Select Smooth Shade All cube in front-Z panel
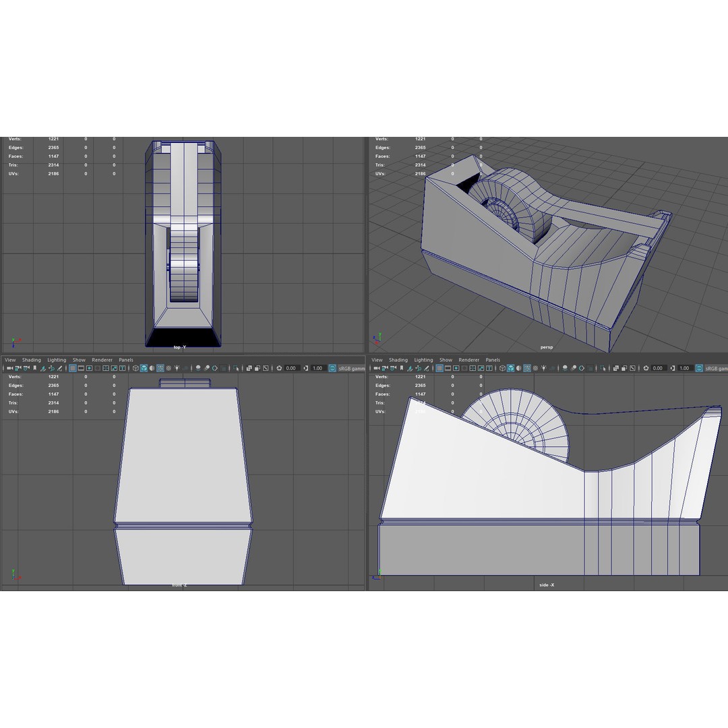728x728 pixels. 144,368
